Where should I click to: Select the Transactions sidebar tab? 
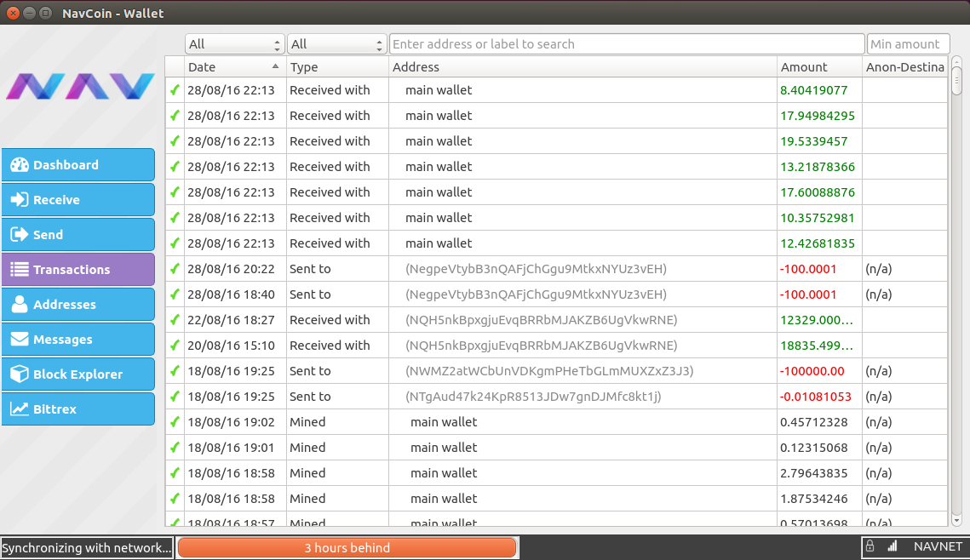click(78, 270)
